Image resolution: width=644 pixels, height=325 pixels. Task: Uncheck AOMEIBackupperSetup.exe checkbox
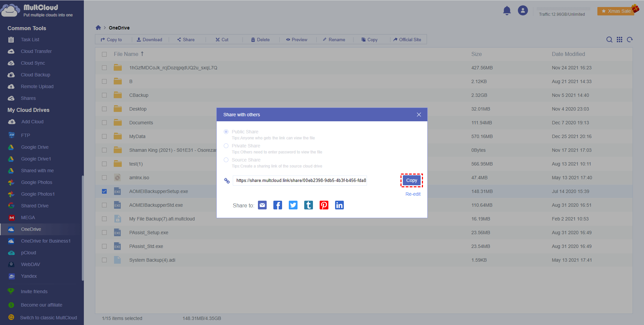coord(104,191)
